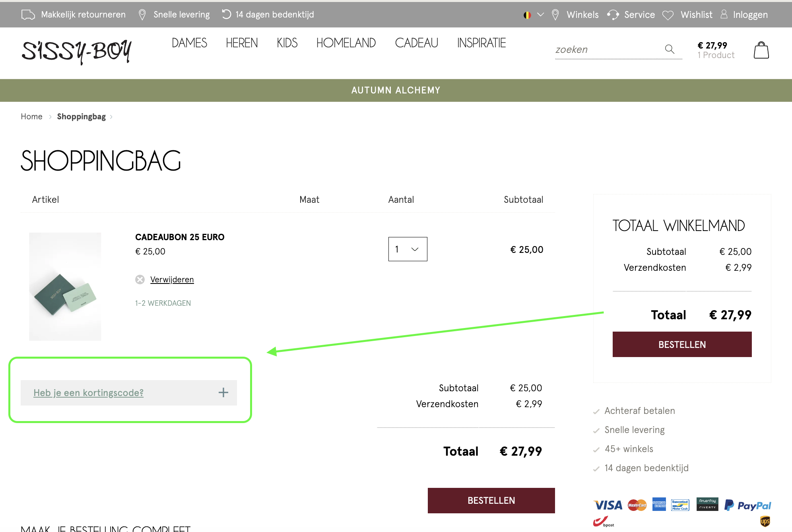Open the HEREN menu
This screenshot has height=532, width=792.
(x=242, y=43)
